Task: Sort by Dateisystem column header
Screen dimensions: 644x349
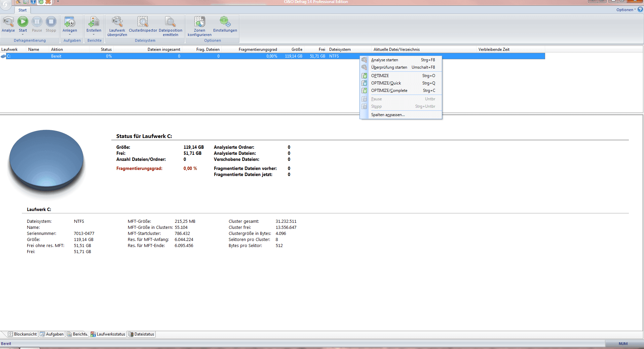Action: 349,49
